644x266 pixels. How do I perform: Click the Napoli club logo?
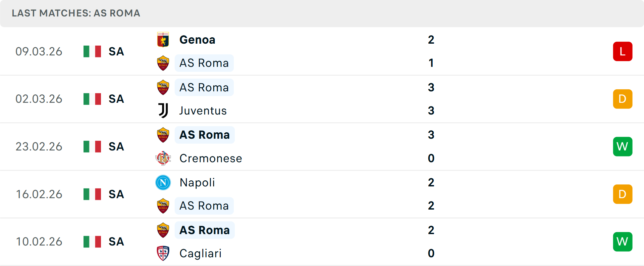point(163,182)
